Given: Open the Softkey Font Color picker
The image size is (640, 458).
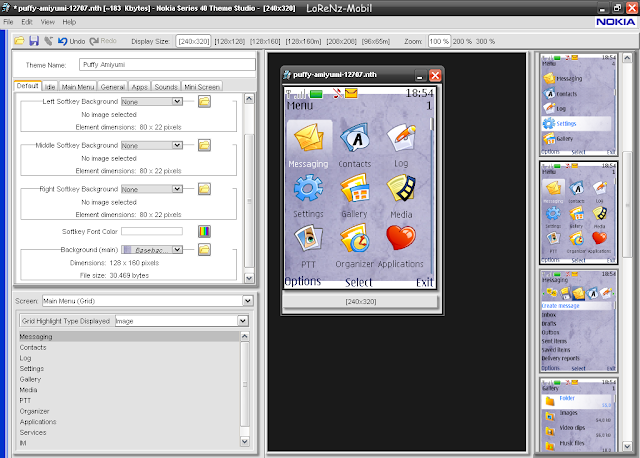Looking at the screenshot, I should [x=204, y=232].
